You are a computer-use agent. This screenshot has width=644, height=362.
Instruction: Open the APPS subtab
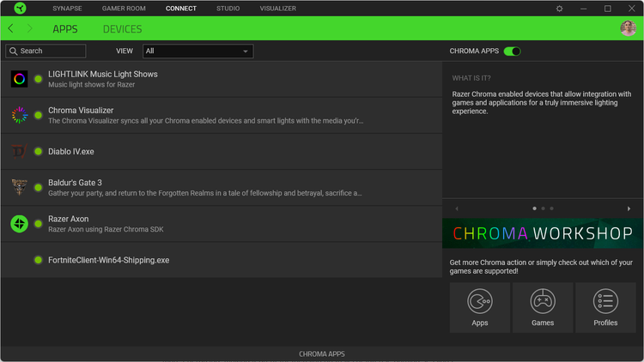click(x=65, y=28)
